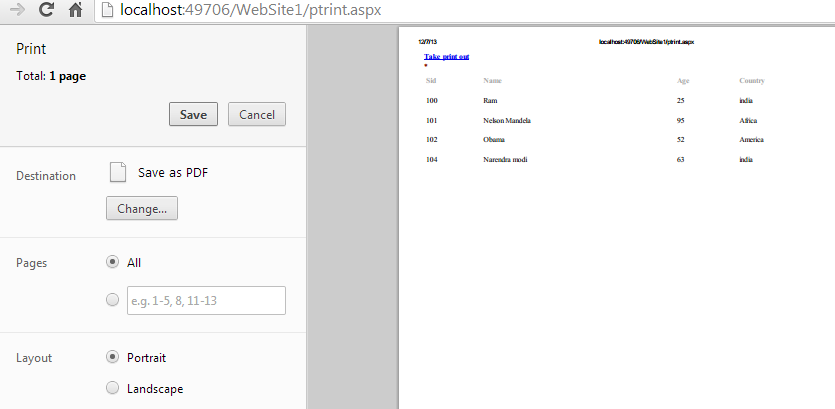Click the cell Nelson Mandela

point(506,120)
